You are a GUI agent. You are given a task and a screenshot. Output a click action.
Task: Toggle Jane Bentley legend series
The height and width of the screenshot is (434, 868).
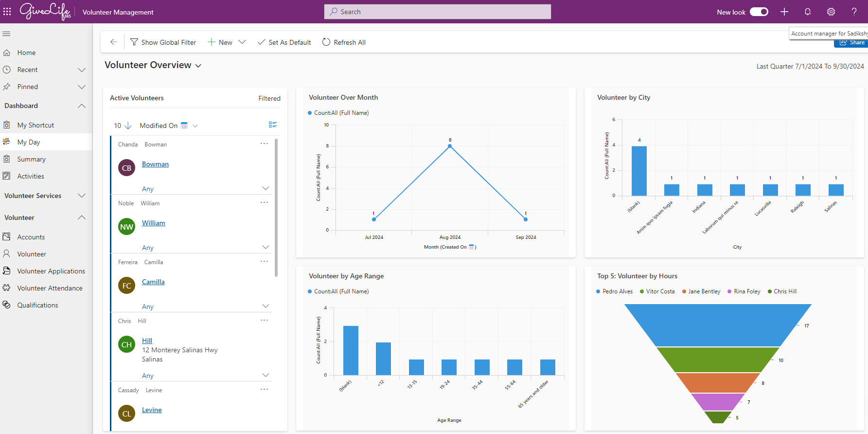coord(701,291)
